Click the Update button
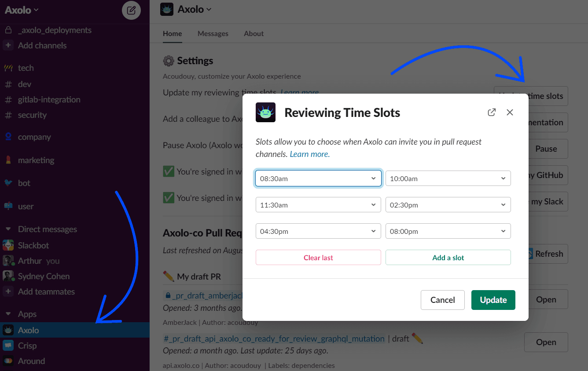 (x=493, y=300)
